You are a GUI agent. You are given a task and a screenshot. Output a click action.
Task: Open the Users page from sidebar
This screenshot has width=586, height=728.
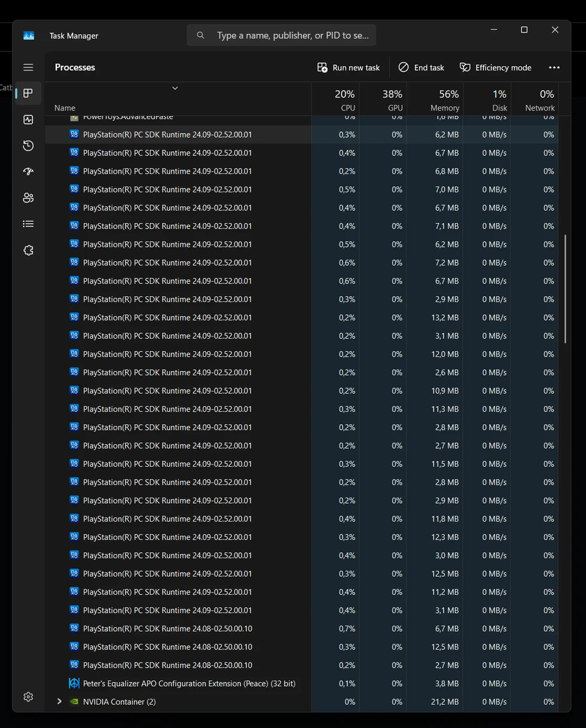[28, 198]
